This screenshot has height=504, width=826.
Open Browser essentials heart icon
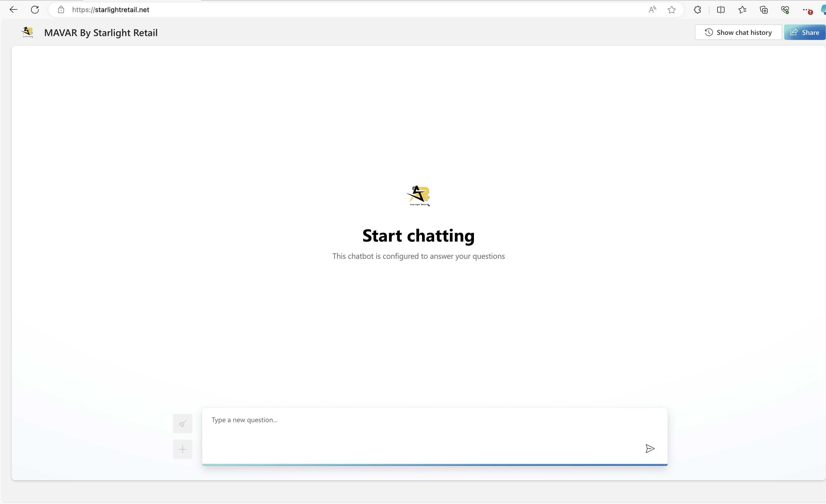[x=785, y=10]
